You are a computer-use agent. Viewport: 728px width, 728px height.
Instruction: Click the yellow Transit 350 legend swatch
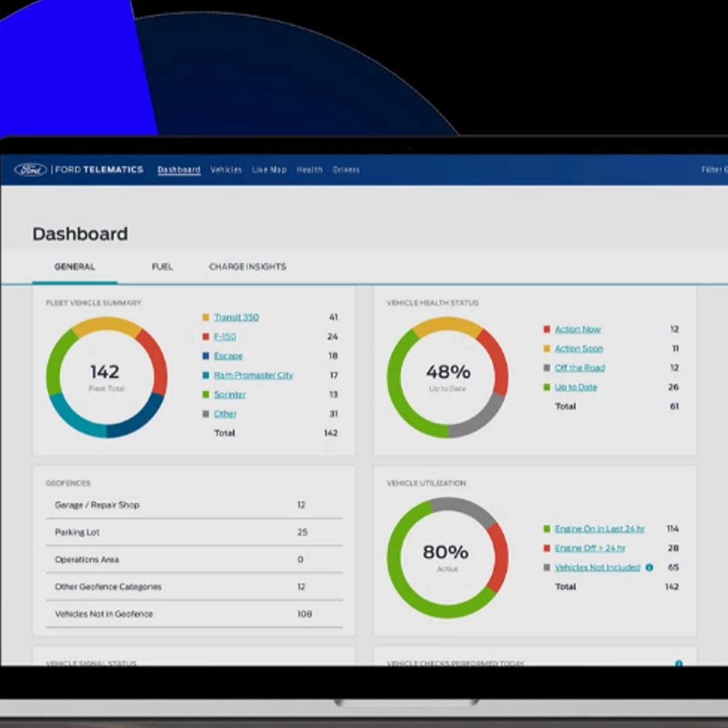coord(206,317)
